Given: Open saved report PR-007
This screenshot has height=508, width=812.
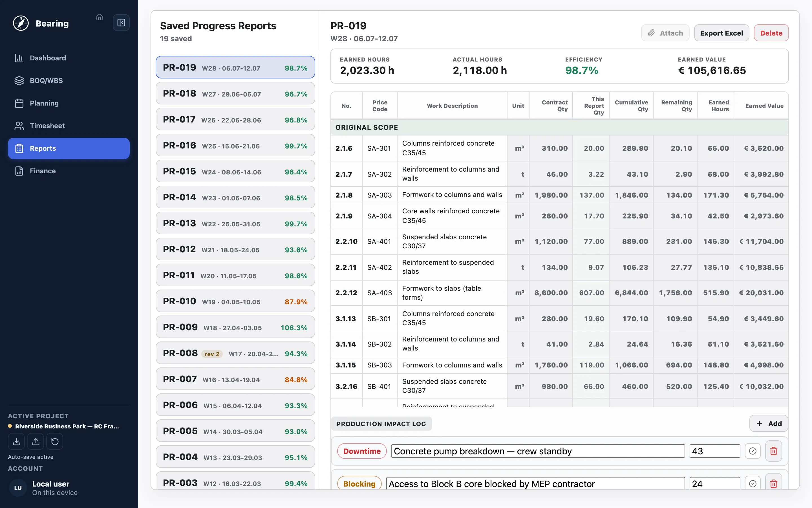Looking at the screenshot, I should pyautogui.click(x=235, y=379).
